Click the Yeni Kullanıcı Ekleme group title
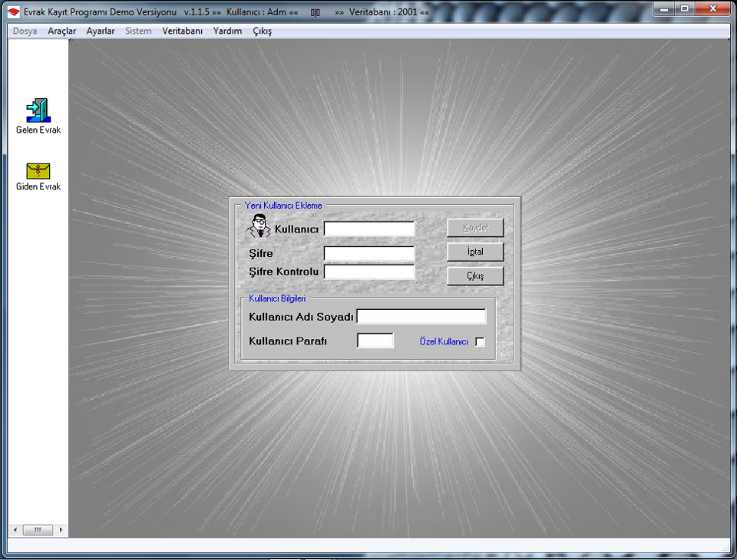The height and width of the screenshot is (560, 737). click(x=283, y=206)
